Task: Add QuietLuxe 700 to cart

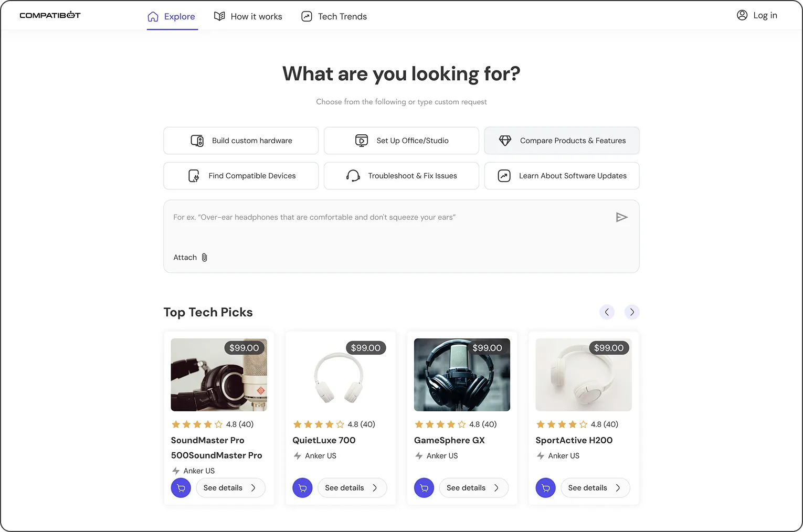Action: tap(302, 488)
